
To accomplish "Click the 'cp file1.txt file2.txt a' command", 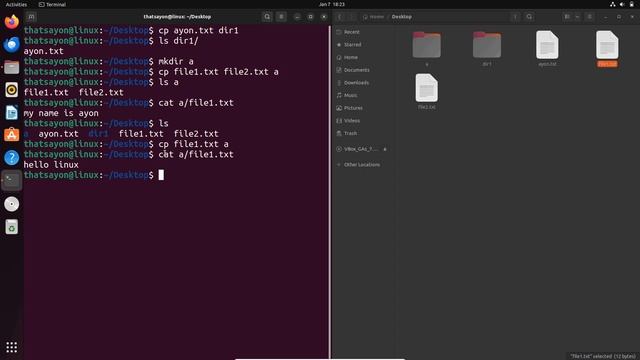I will point(218,72).
